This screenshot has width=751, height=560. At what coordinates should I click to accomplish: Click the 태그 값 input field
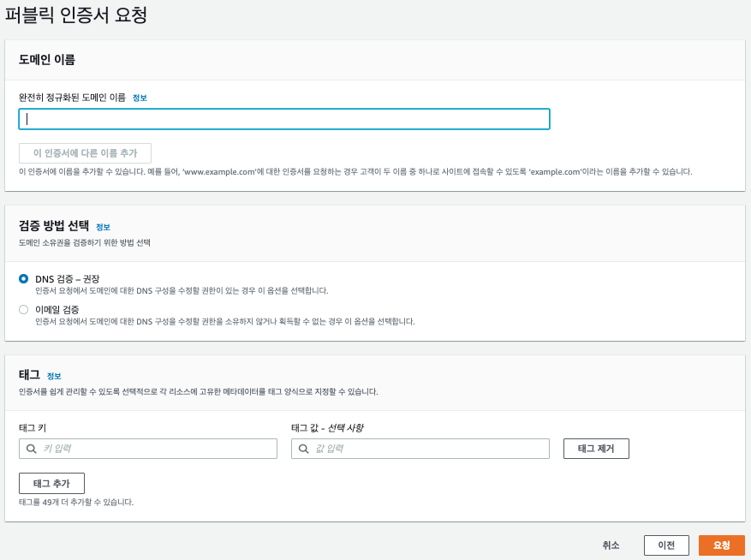pos(420,449)
